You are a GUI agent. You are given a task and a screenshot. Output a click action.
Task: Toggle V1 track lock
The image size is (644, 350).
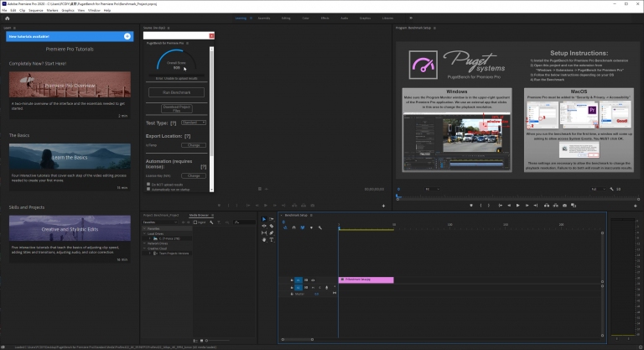tap(292, 280)
